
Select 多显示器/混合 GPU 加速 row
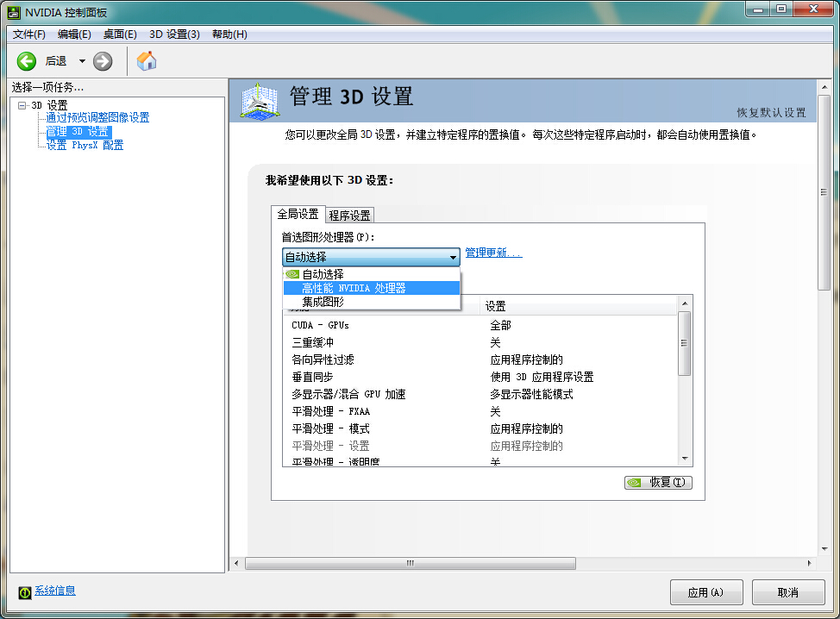point(480,394)
